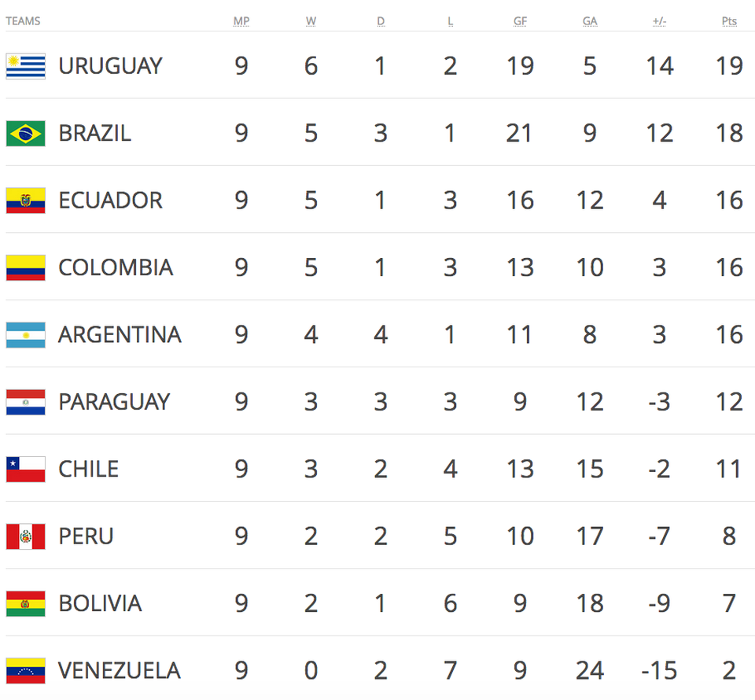Open the VENEZUELA team name link

(120, 671)
